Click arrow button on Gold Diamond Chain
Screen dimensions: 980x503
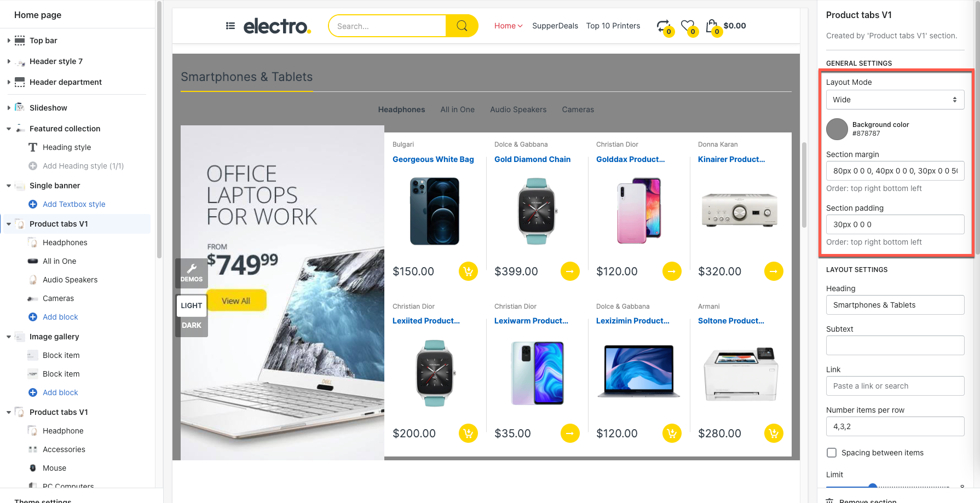pyautogui.click(x=570, y=271)
